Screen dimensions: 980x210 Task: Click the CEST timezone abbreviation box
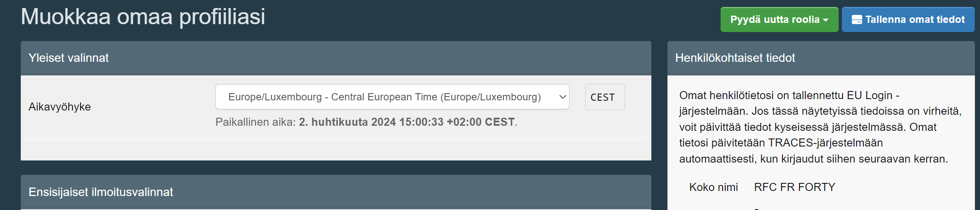pos(605,97)
